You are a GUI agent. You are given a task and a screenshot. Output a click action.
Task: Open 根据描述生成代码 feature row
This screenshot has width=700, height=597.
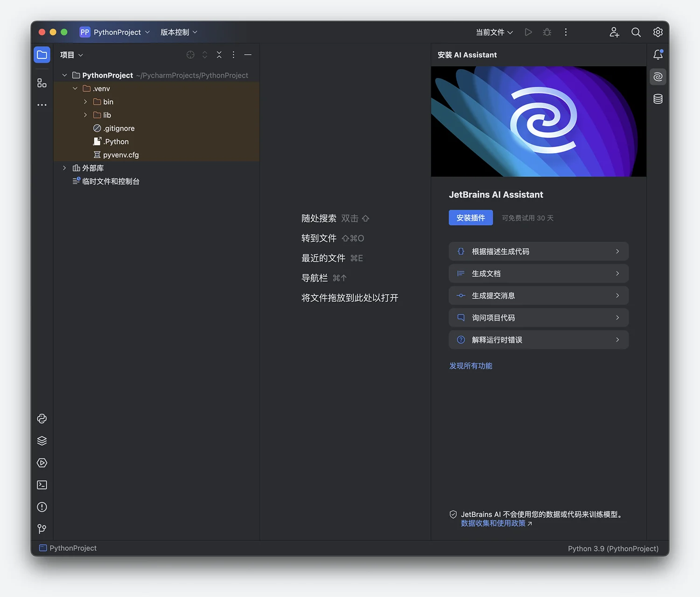tap(539, 251)
